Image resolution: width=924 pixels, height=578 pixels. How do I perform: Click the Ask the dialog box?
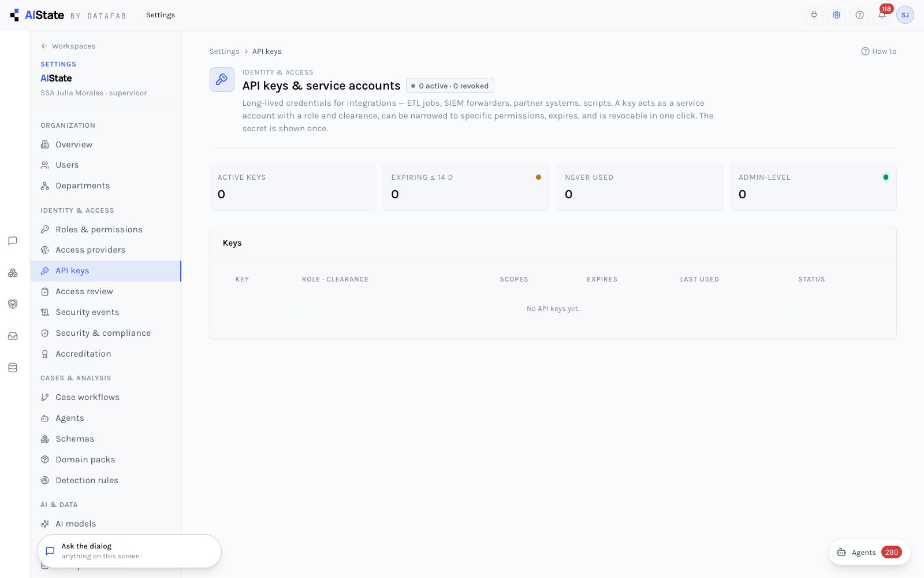129,551
